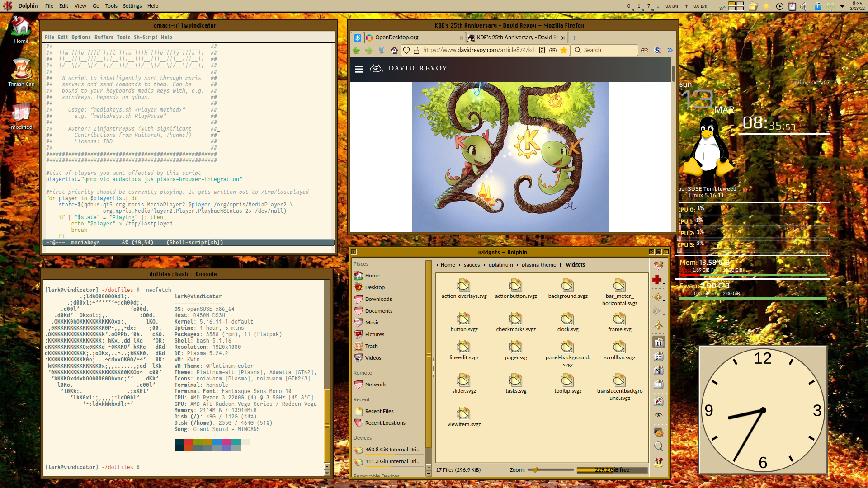This screenshot has width=868, height=488.
Task: Click sauces in the Dolphin breadcrumb
Action: [472, 265]
